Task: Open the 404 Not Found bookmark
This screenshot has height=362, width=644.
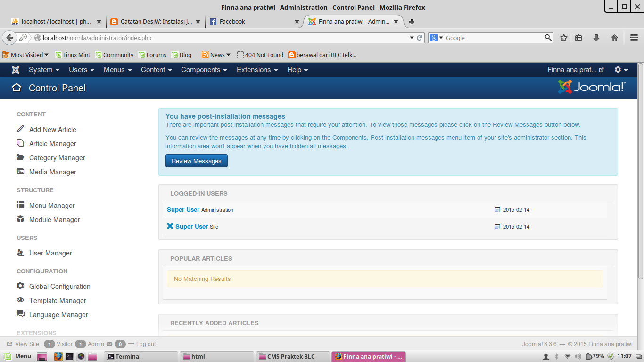Action: click(x=260, y=55)
